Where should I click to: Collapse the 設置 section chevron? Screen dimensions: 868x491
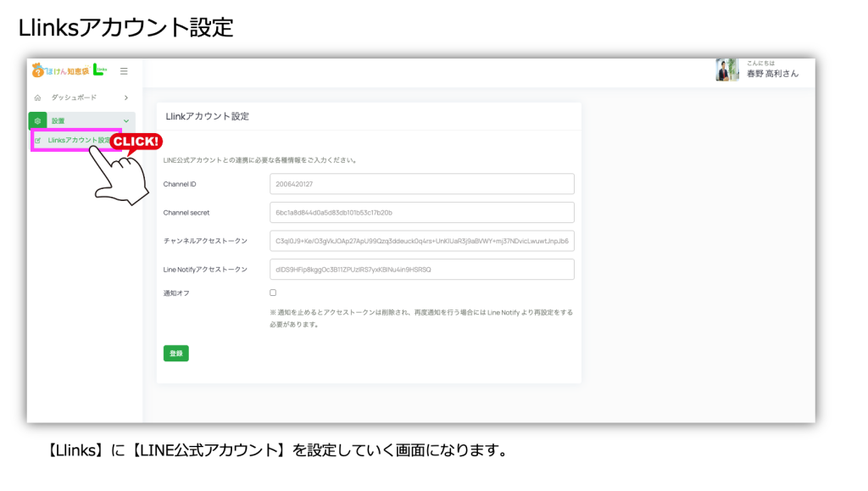click(x=126, y=121)
